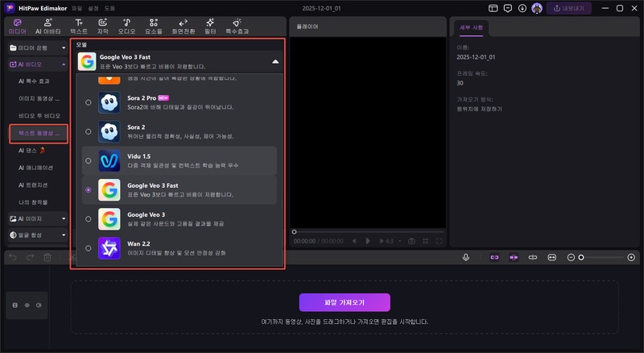Toggle track visibility eye icon
The image size is (644, 353).
coord(27,305)
